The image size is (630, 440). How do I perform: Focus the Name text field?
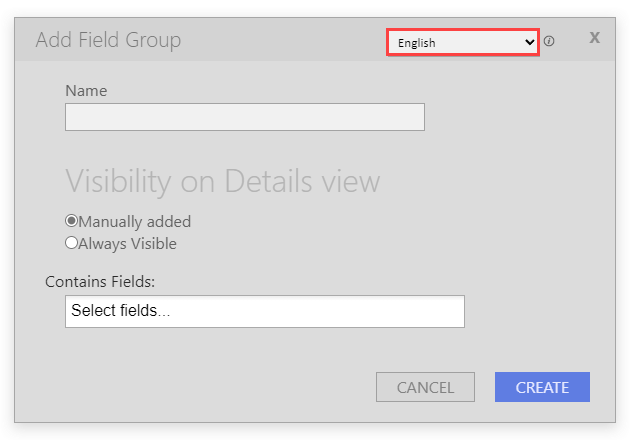click(245, 117)
